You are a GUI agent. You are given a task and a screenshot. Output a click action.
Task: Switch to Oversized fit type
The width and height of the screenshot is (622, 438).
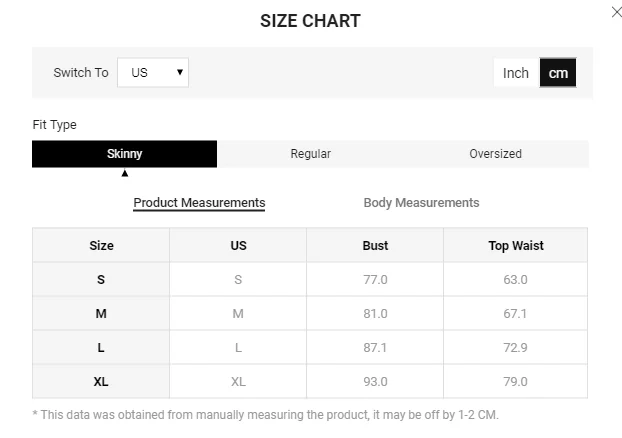(x=495, y=154)
